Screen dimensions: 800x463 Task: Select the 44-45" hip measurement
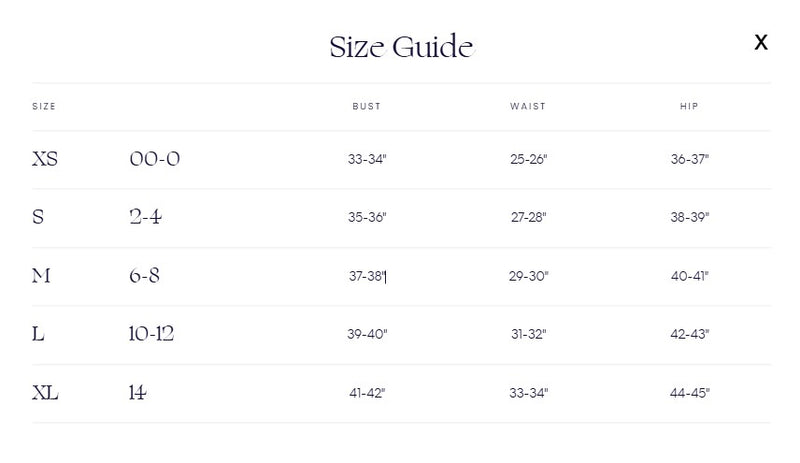[x=689, y=393]
